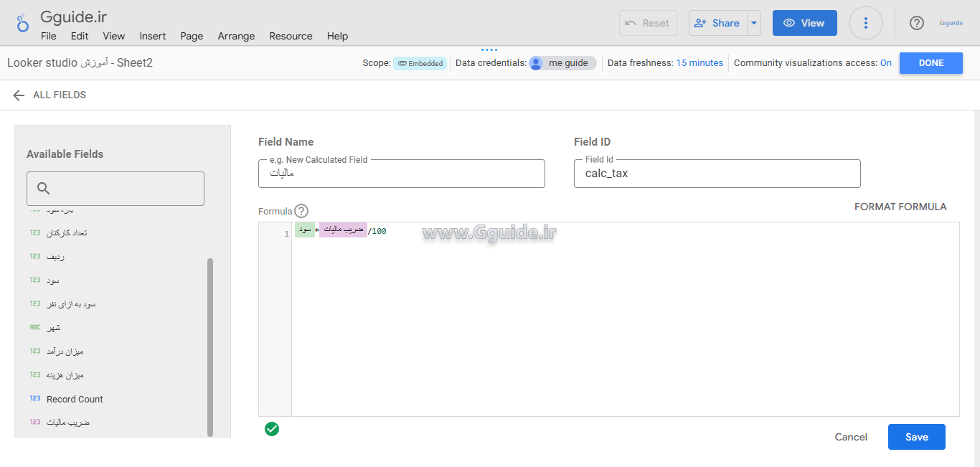Click the Looker Studio logo icon

(23, 24)
